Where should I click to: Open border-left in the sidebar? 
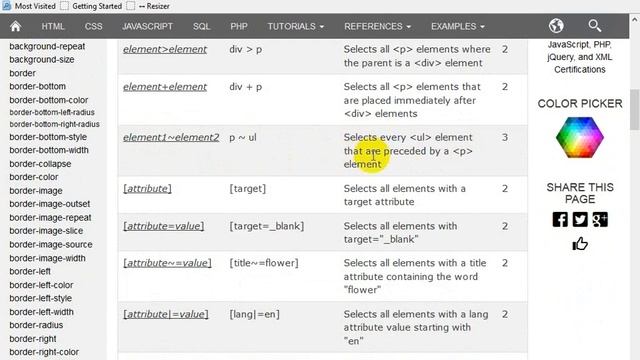pos(30,271)
